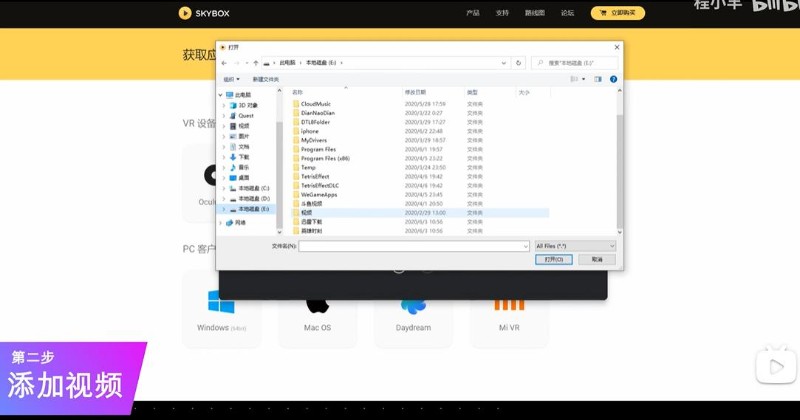
Task: Open the help icon in the dialog toolbar
Action: coord(613,79)
